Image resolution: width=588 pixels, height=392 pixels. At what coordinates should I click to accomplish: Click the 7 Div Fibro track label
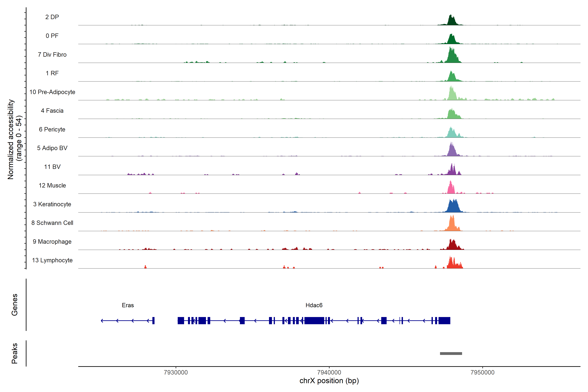[x=52, y=55]
